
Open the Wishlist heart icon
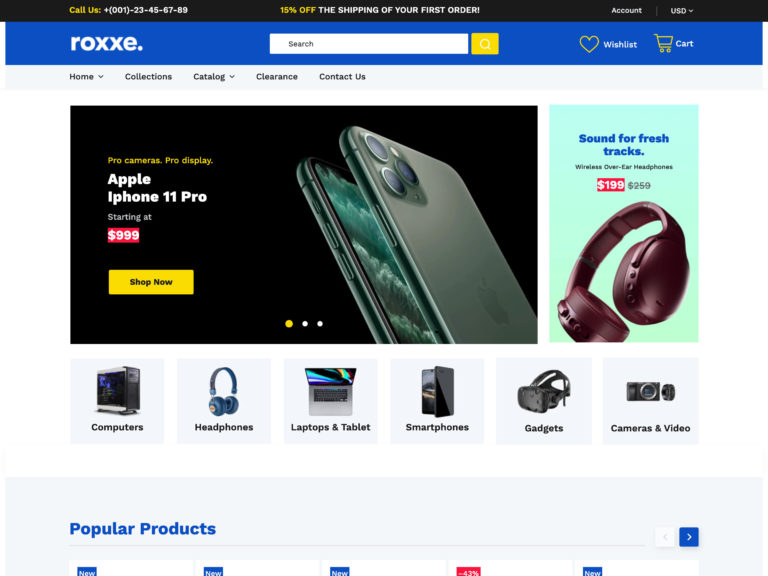coord(589,44)
